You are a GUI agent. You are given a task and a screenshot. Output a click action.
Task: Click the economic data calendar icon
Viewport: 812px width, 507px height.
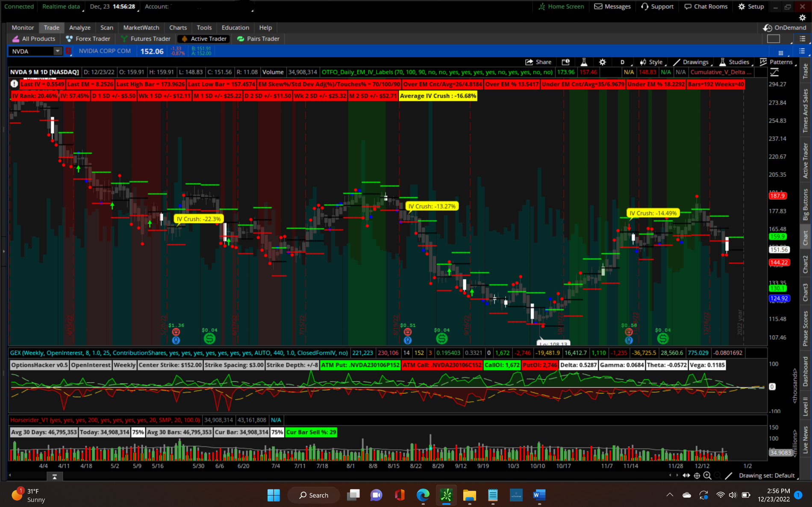(x=565, y=62)
